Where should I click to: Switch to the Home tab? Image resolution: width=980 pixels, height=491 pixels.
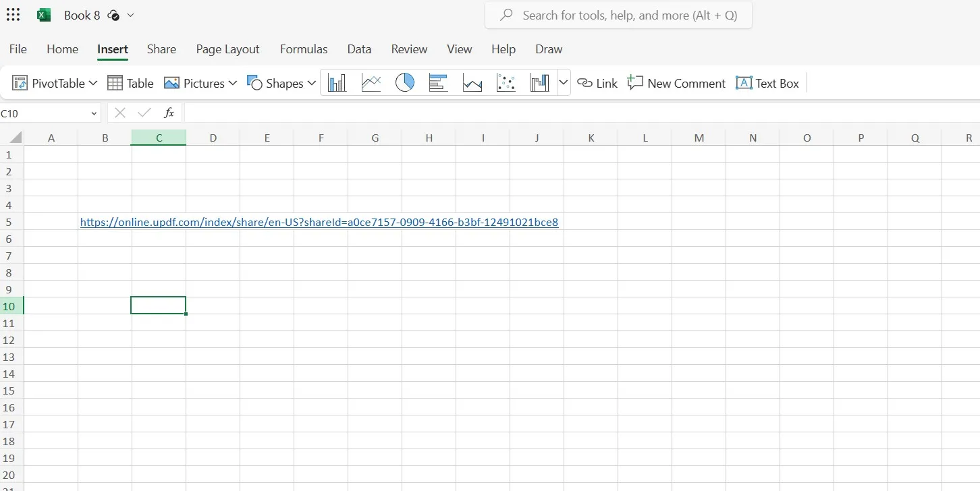point(62,49)
